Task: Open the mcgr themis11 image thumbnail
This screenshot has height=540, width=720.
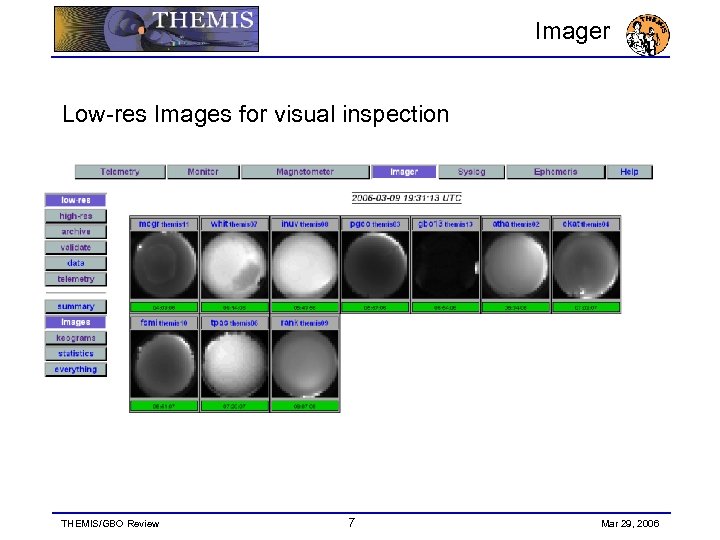Action: 164,265
